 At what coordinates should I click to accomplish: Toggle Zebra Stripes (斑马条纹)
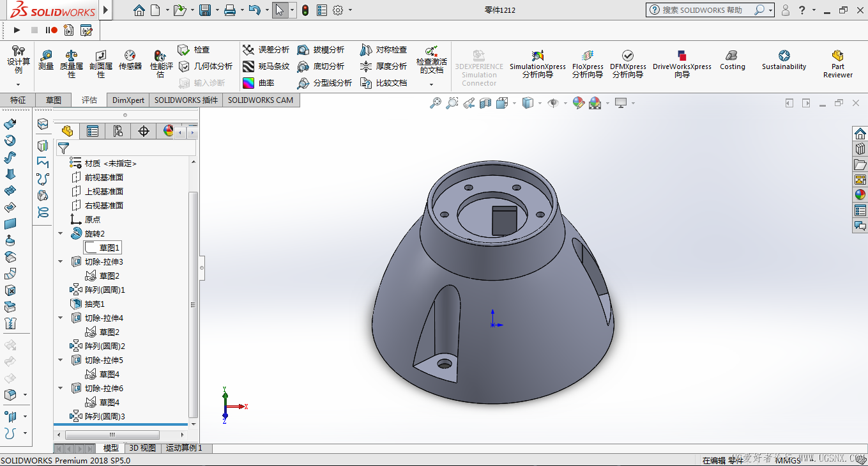tap(266, 66)
